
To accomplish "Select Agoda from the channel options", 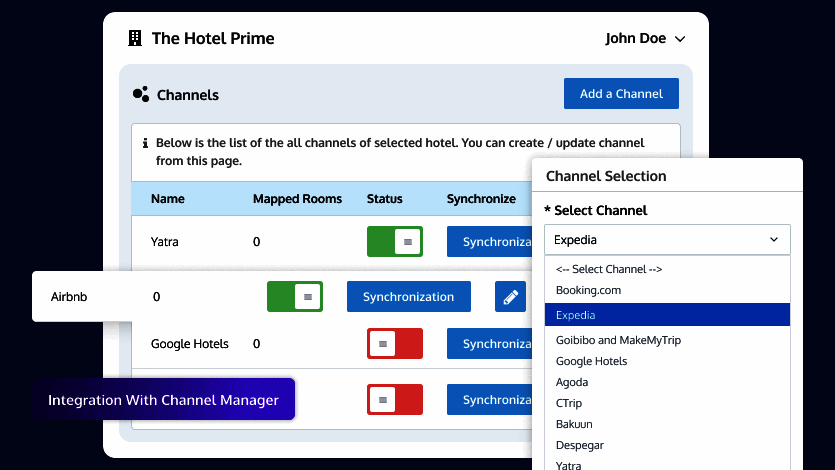I will coord(572,382).
